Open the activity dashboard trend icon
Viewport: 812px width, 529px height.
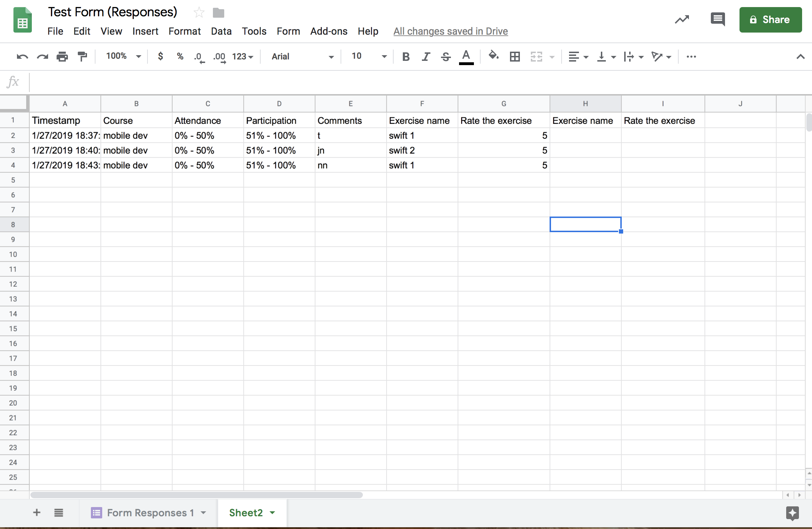[x=682, y=19]
